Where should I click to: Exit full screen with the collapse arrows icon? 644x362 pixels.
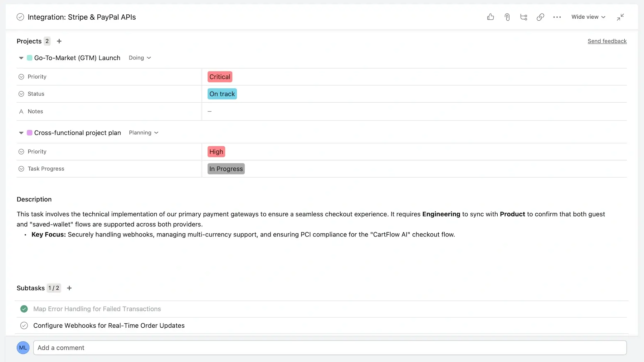pyautogui.click(x=620, y=17)
